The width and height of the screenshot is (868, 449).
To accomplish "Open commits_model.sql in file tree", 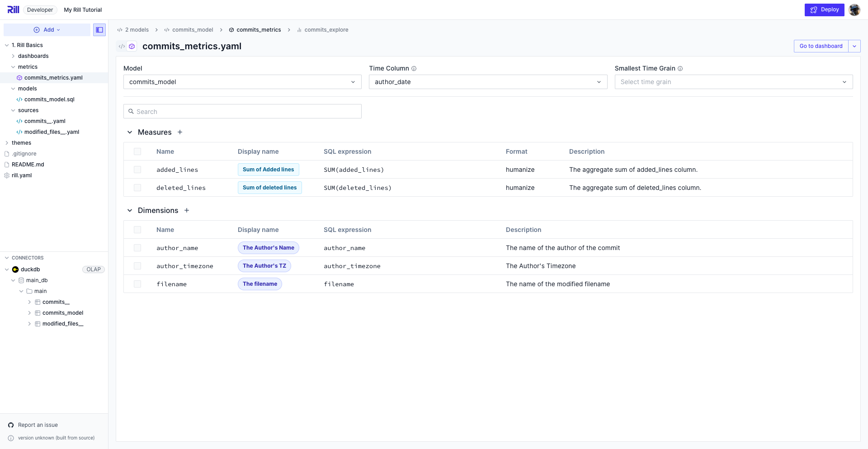I will tap(49, 99).
